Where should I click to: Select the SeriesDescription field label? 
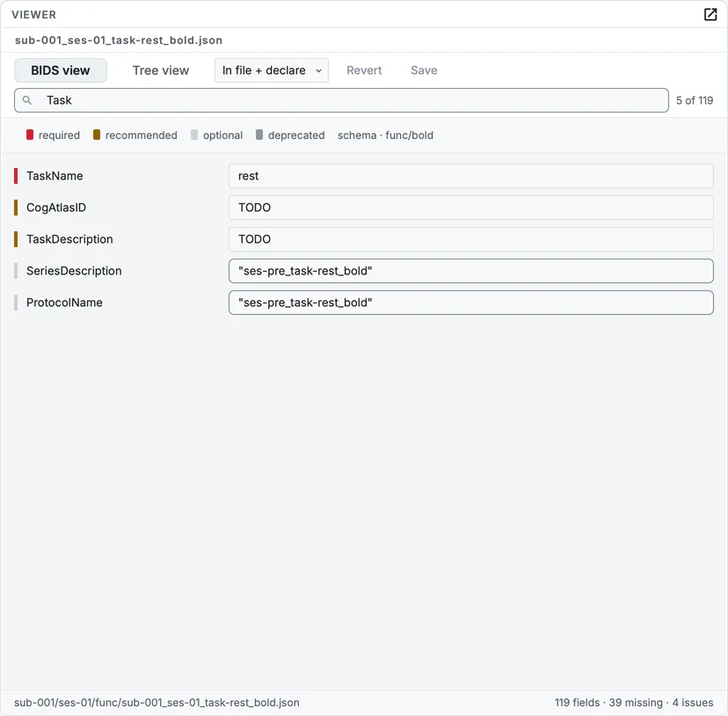coord(74,271)
